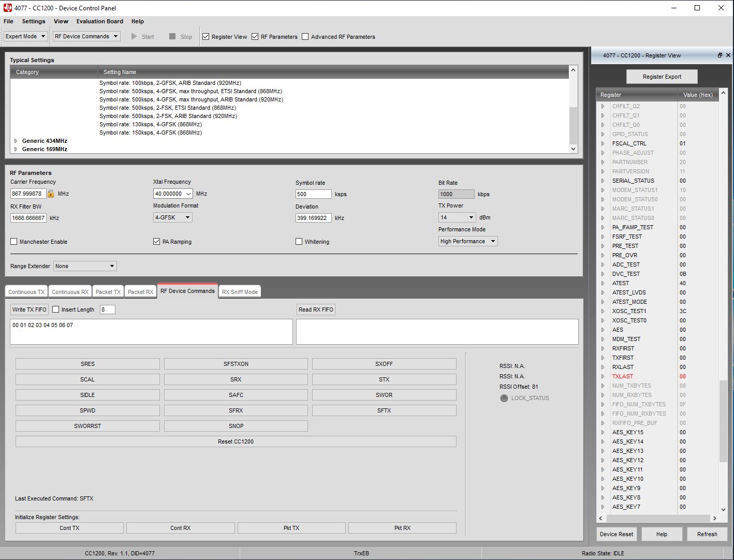
Task: Send the STX command strobe
Action: click(x=384, y=379)
